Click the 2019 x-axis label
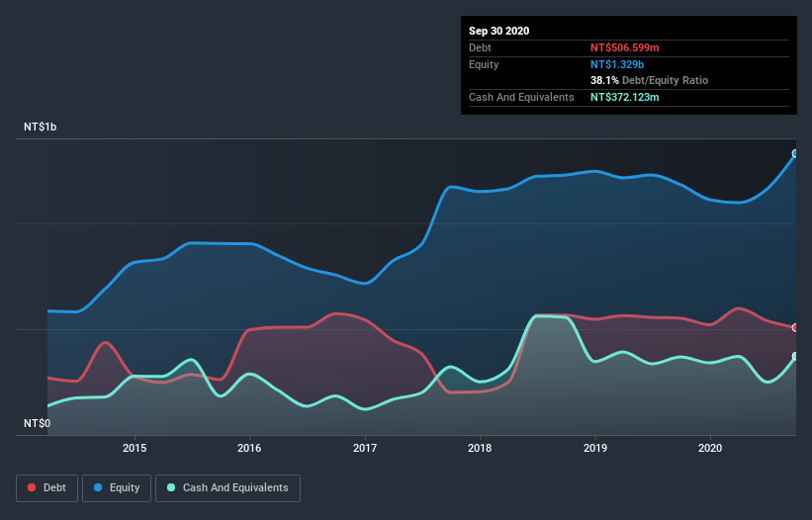Screen dimensions: 812x520 [595, 448]
